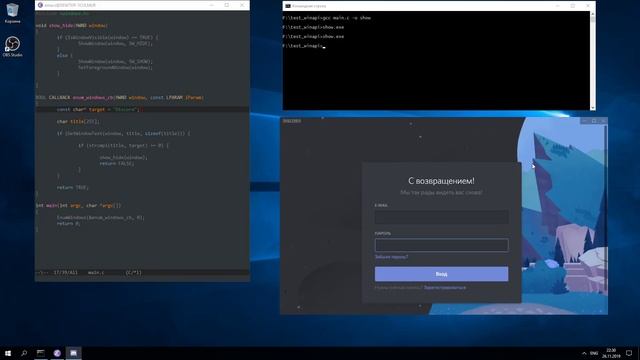This screenshot has width=640, height=360.
Task: Click the blue Вход login button
Action: coord(441,274)
